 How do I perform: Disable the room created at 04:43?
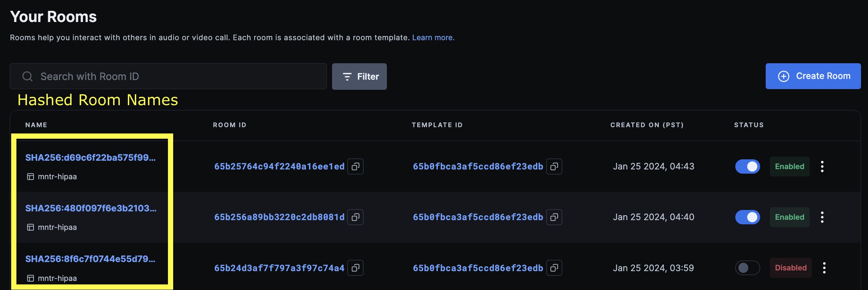click(x=748, y=167)
